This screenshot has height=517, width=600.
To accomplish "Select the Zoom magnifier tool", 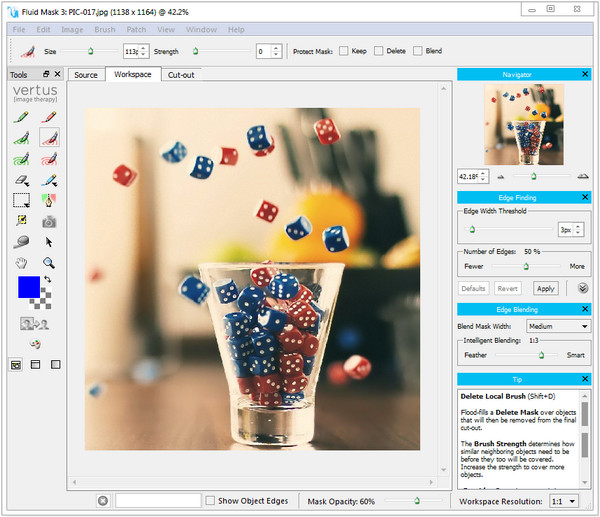I will [47, 263].
